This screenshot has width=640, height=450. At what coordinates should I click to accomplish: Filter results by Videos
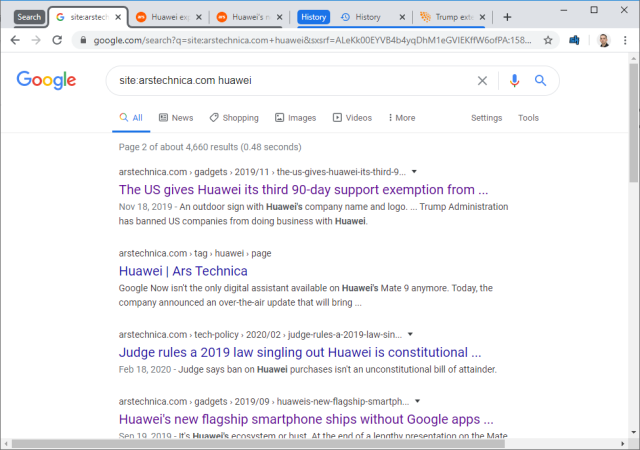(353, 118)
